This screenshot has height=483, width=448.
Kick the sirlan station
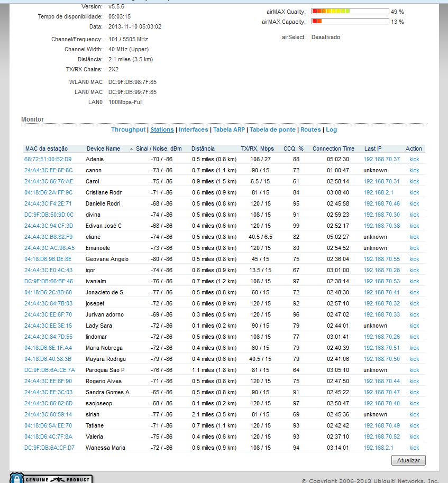pos(414,414)
